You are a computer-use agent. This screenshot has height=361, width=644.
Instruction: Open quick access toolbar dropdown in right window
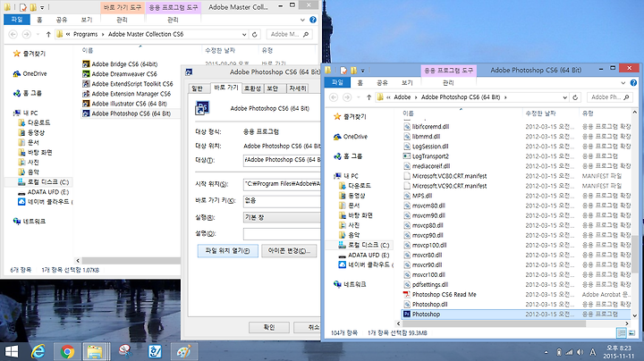click(x=362, y=71)
